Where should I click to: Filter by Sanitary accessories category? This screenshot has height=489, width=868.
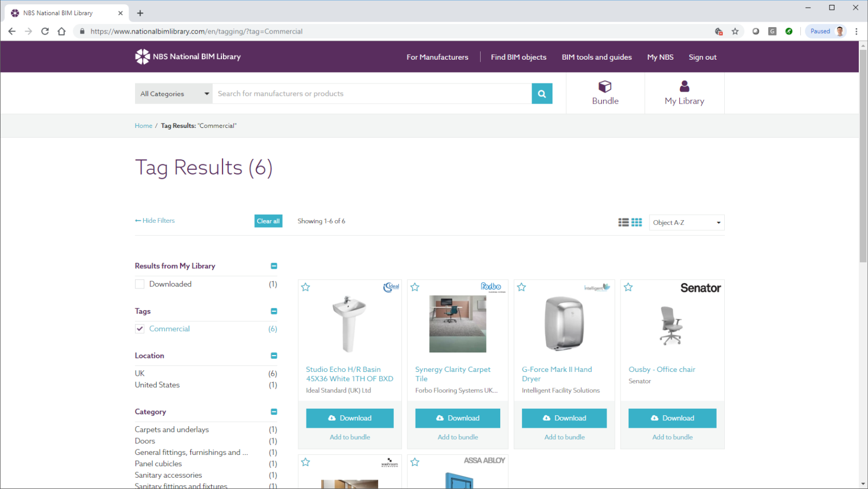(169, 475)
